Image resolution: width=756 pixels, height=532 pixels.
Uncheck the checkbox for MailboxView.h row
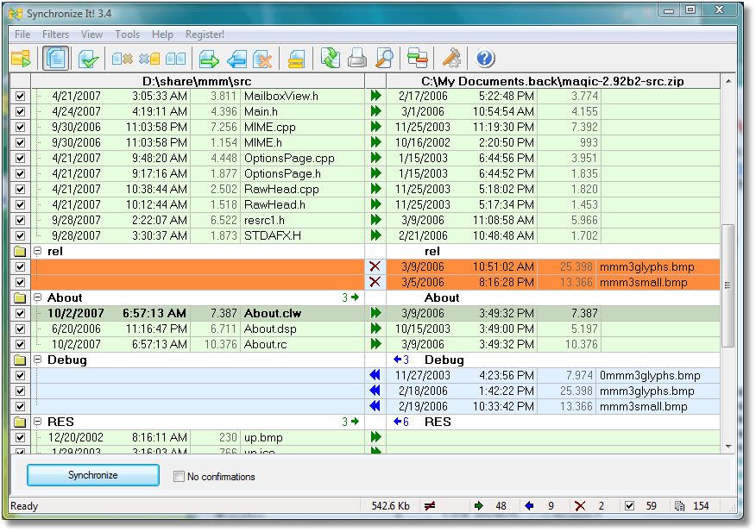click(21, 97)
